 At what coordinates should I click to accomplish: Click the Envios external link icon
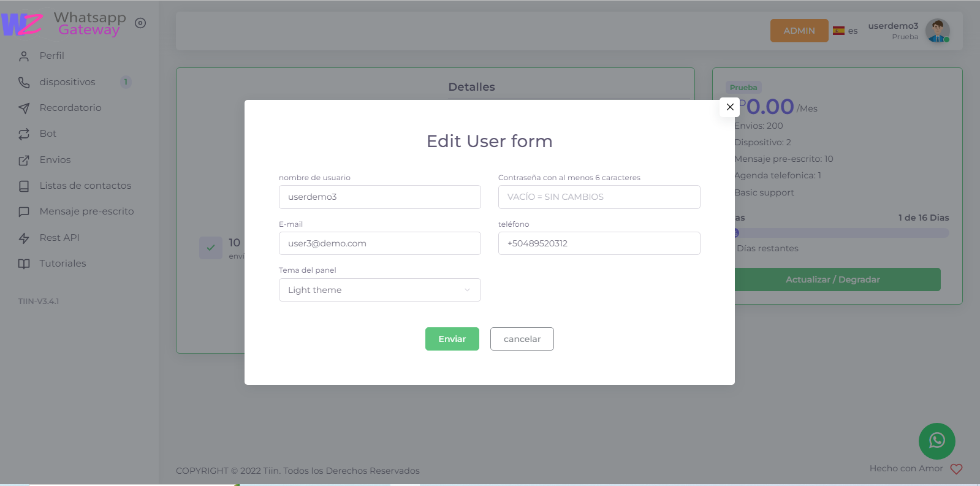[24, 161]
